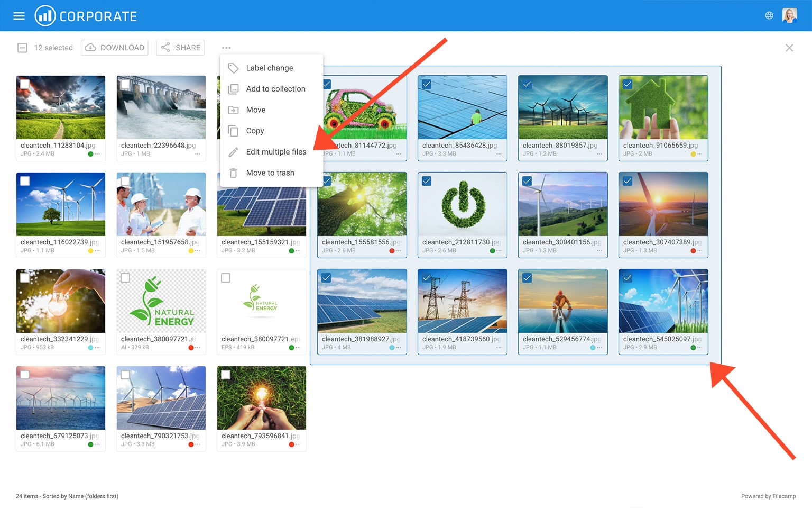Open the globe language selector
Image resolution: width=812 pixels, height=508 pixels.
769,16
